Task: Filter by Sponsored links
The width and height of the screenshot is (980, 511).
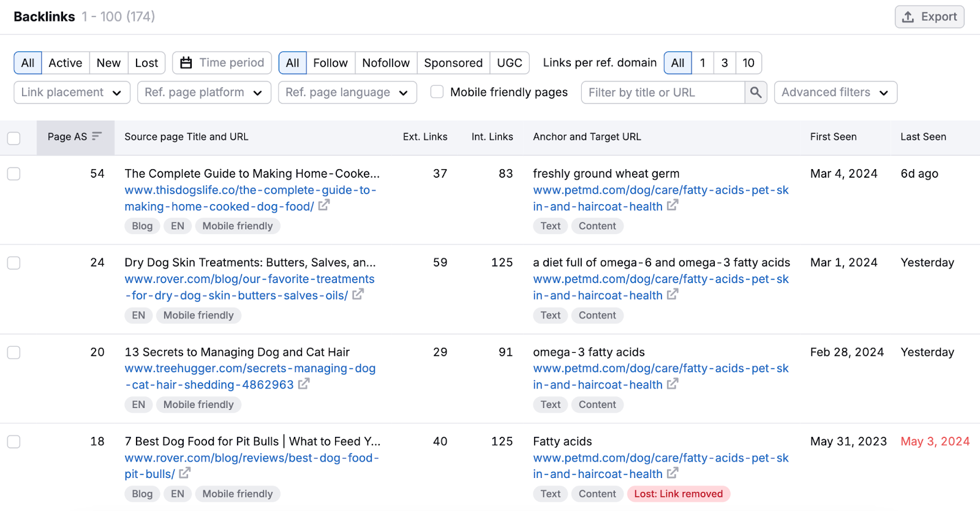Action: [453, 62]
